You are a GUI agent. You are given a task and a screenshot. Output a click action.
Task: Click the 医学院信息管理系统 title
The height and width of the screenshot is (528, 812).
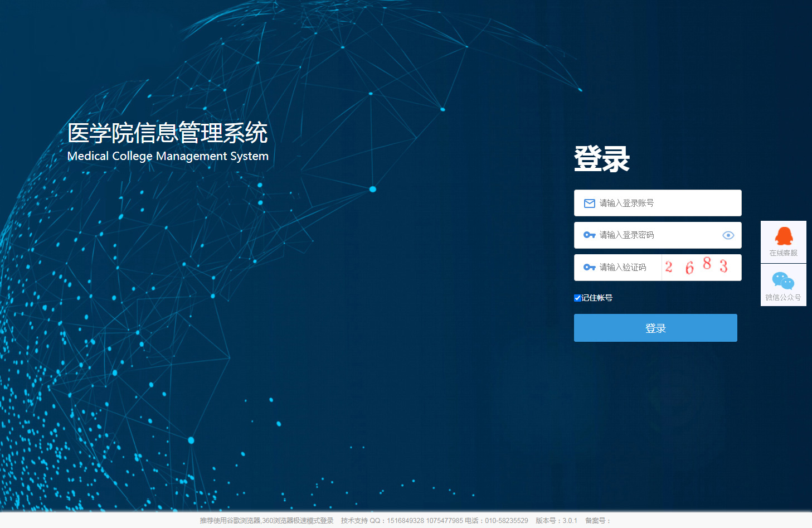tap(167, 133)
